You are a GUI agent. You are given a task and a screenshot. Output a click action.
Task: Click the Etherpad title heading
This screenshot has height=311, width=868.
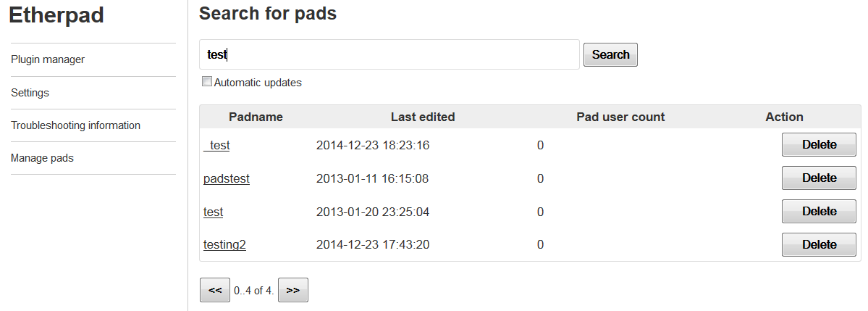pyautogui.click(x=56, y=15)
